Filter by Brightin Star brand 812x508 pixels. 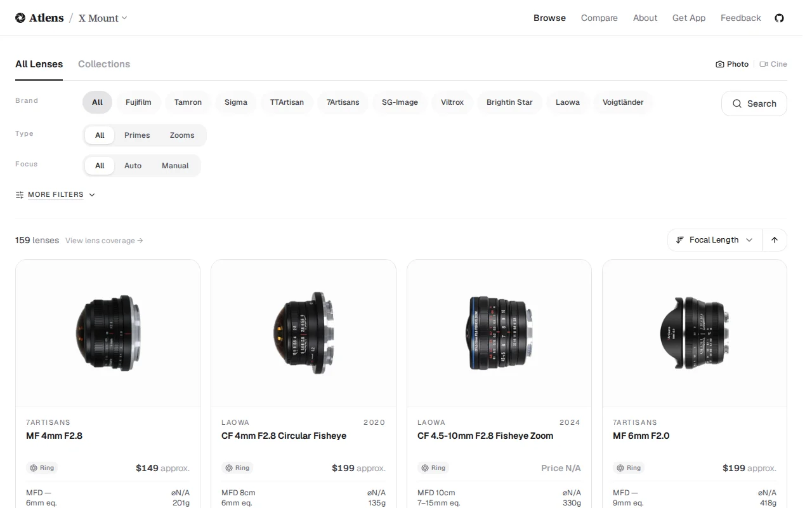tap(509, 102)
